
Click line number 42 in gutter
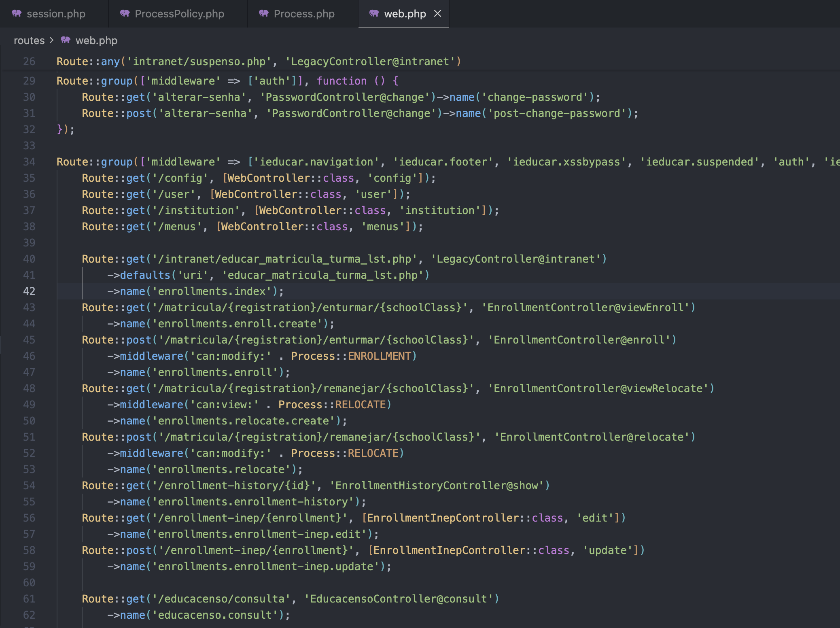pos(29,291)
